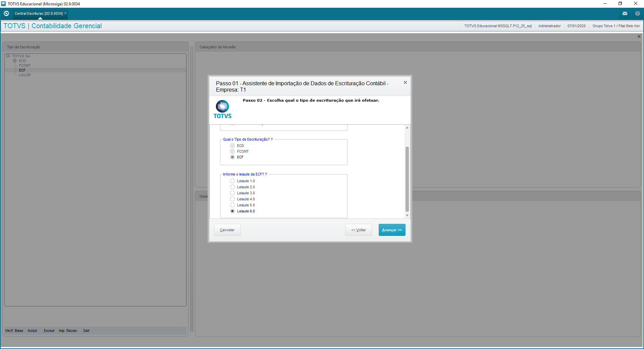Select ECF in the escrituração tree
The image size is (644, 349).
(x=22, y=70)
